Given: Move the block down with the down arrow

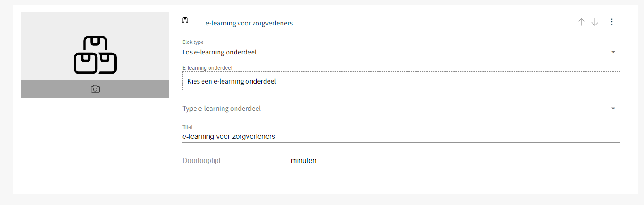Looking at the screenshot, I should click(x=595, y=22).
